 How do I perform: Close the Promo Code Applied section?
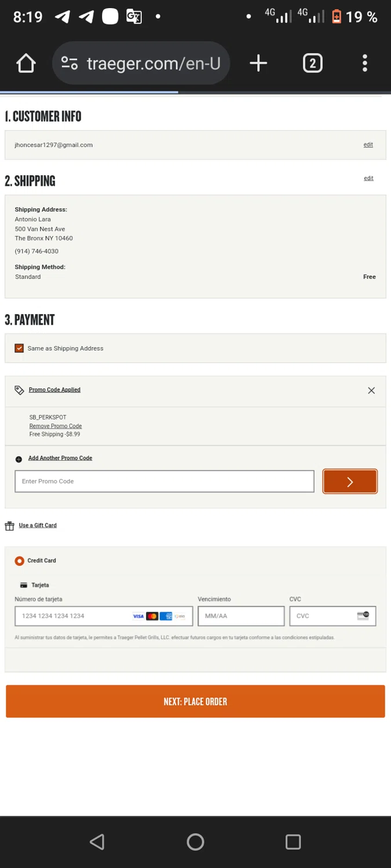[371, 391]
